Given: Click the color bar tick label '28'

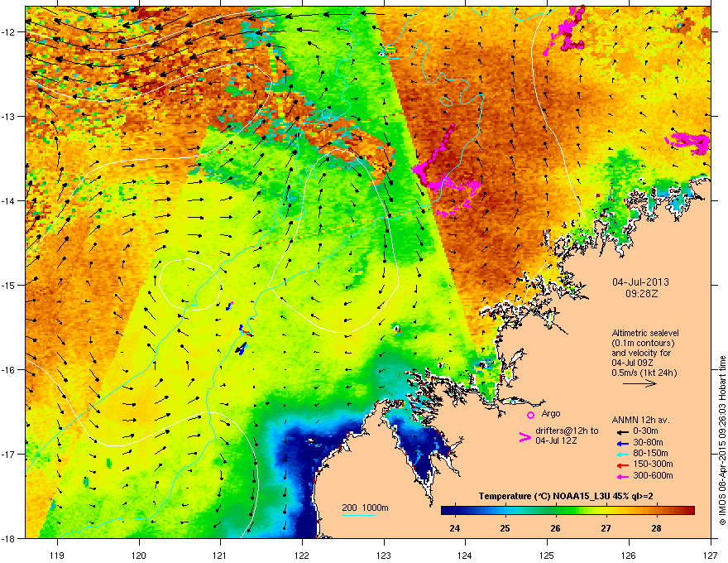Looking at the screenshot, I should pos(656,528).
